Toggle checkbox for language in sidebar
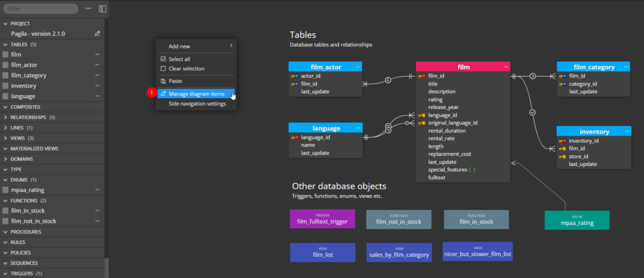Screen dimensions: 644x278 point(5,96)
